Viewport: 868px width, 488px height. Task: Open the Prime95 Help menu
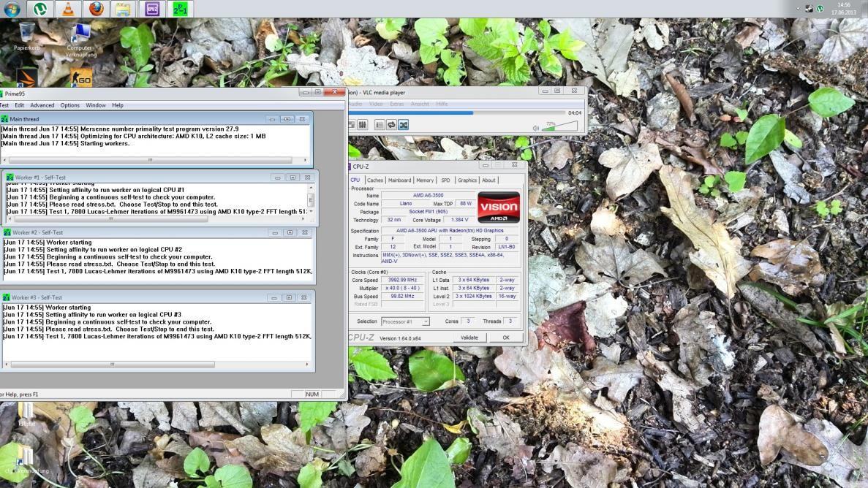(x=117, y=105)
